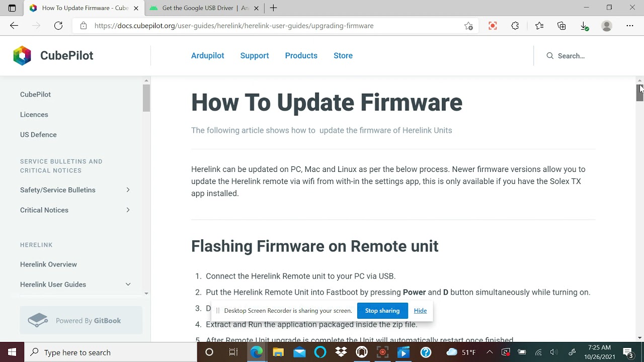Image resolution: width=644 pixels, height=362 pixels.
Task: Show the Downloads panel
Action: coord(584,26)
